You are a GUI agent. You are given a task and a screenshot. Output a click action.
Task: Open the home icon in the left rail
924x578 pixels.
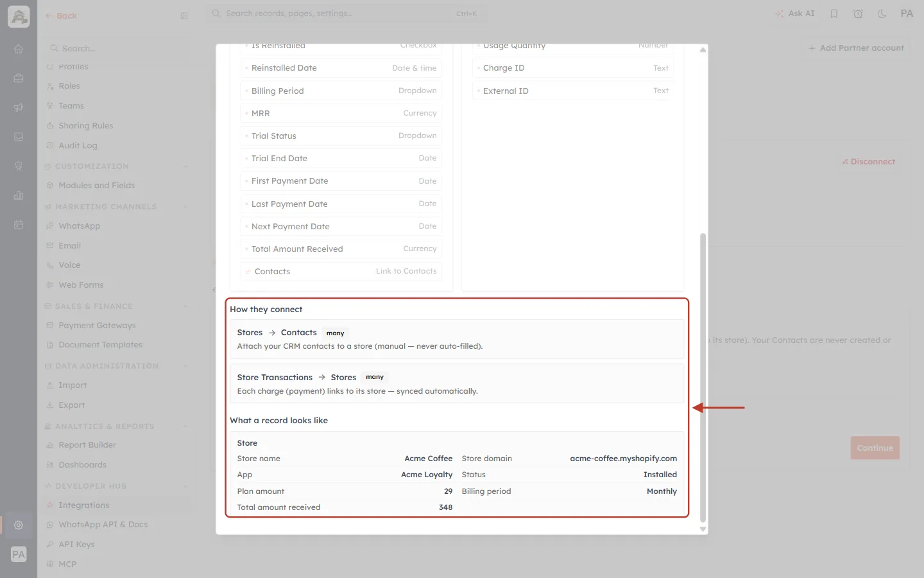pyautogui.click(x=19, y=49)
